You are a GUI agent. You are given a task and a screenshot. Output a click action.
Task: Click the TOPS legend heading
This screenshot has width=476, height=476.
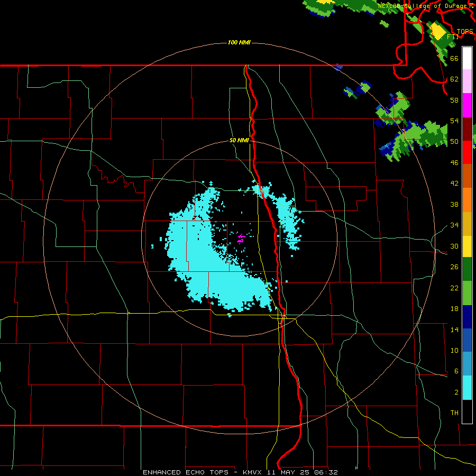[x=465, y=32]
